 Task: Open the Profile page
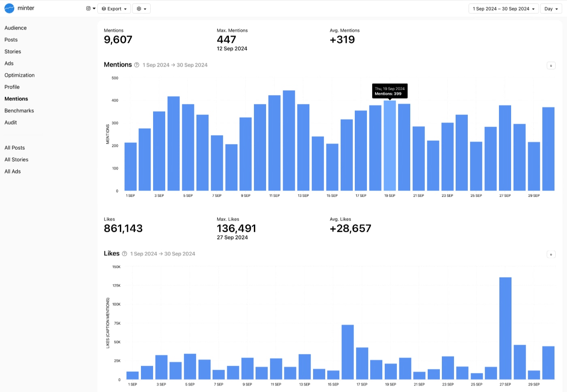click(x=12, y=87)
